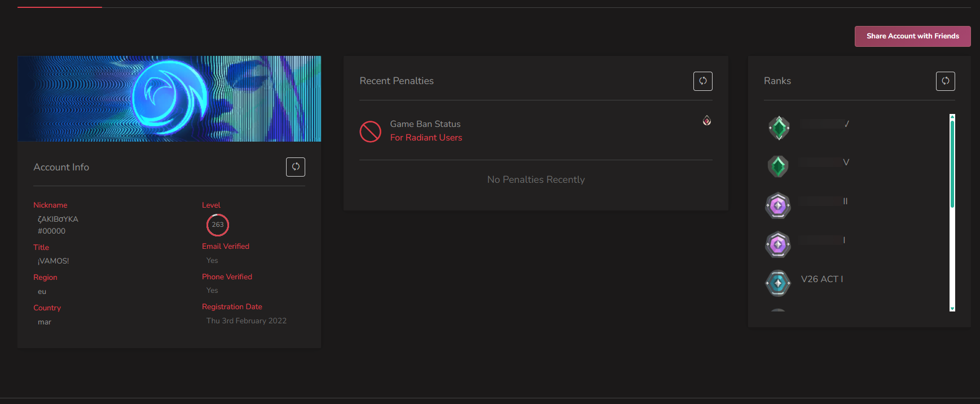Image resolution: width=980 pixels, height=404 pixels.
Task: Click the 'Ranks' panel heading
Action: [x=777, y=81]
